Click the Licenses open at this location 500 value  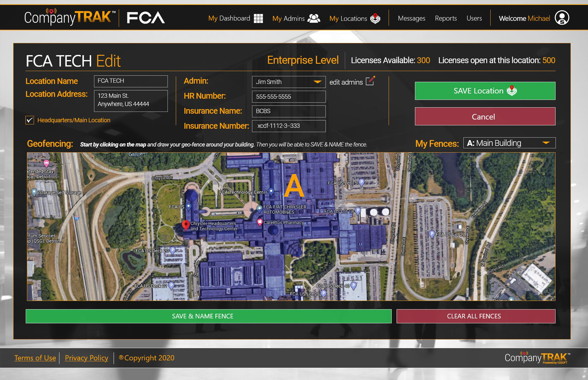pos(549,60)
